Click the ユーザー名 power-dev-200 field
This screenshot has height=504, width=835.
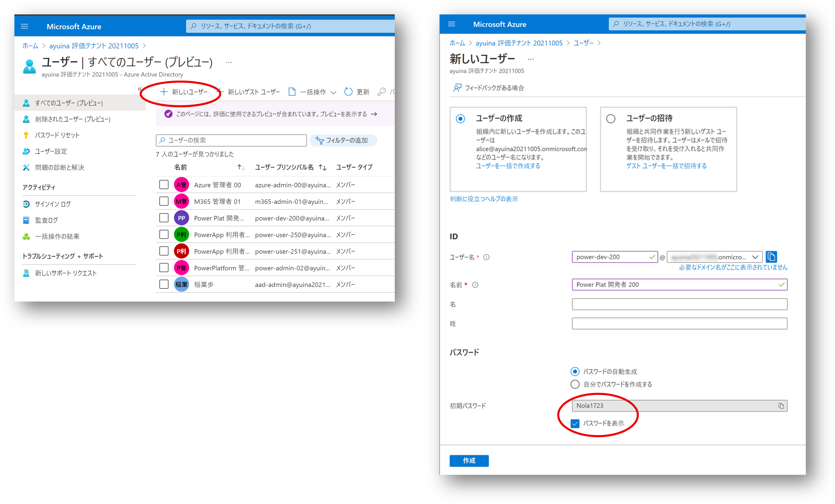pyautogui.click(x=615, y=257)
